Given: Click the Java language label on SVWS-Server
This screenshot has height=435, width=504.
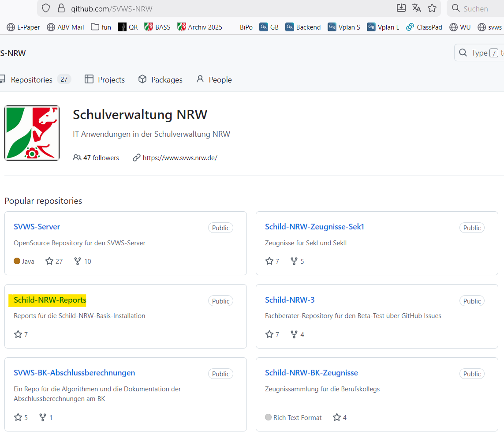Looking at the screenshot, I should pos(24,261).
